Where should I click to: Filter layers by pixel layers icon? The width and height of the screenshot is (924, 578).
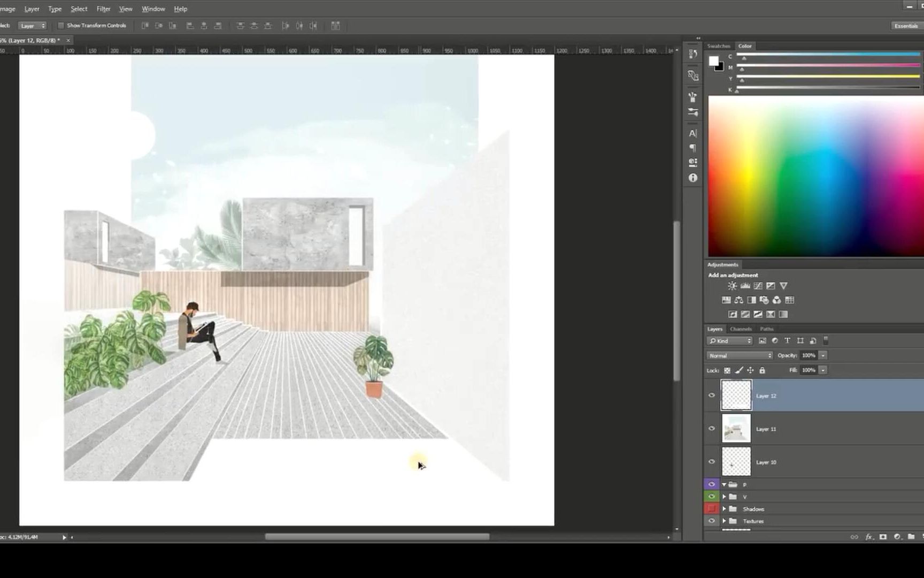tap(763, 341)
